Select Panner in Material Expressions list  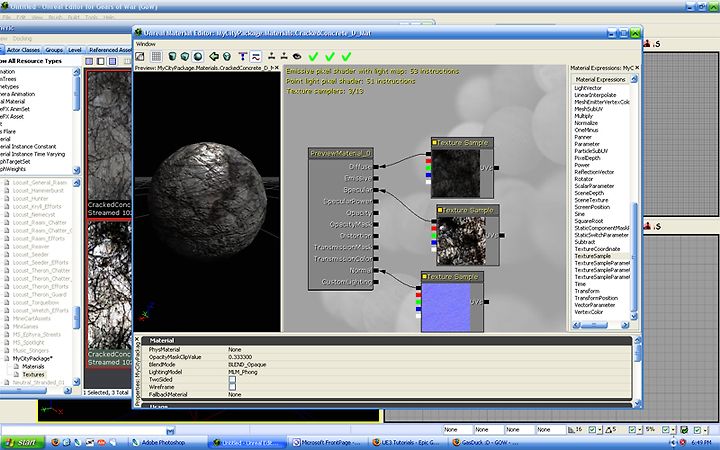(583, 137)
